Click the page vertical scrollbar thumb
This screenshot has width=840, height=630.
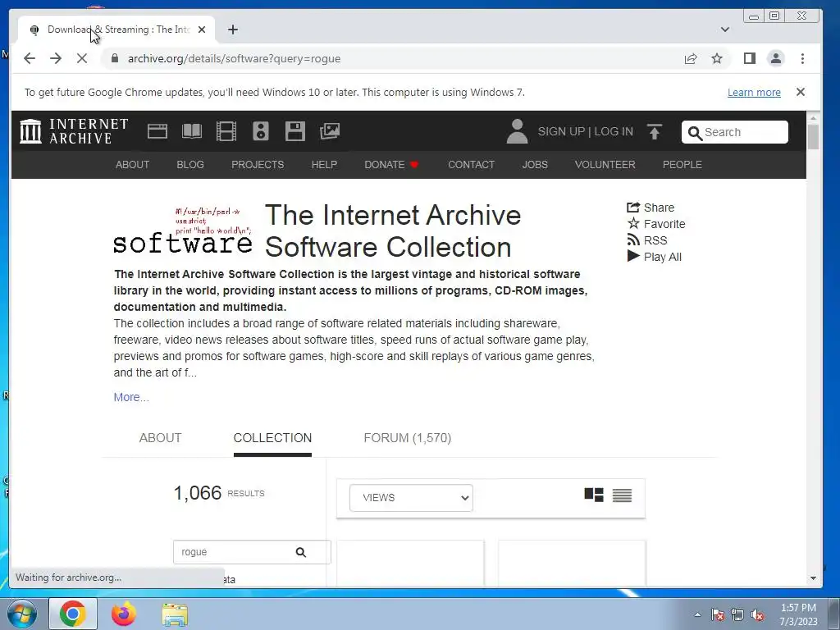tap(813, 137)
